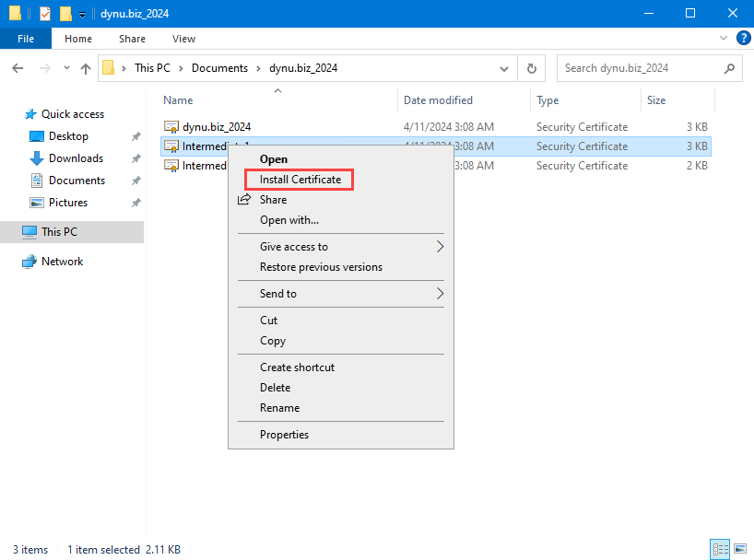Go up one folder level
The height and width of the screenshot is (560, 754).
tap(86, 68)
